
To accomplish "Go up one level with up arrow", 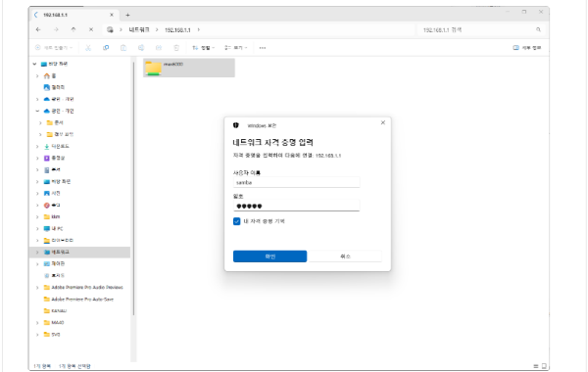I will (x=73, y=29).
